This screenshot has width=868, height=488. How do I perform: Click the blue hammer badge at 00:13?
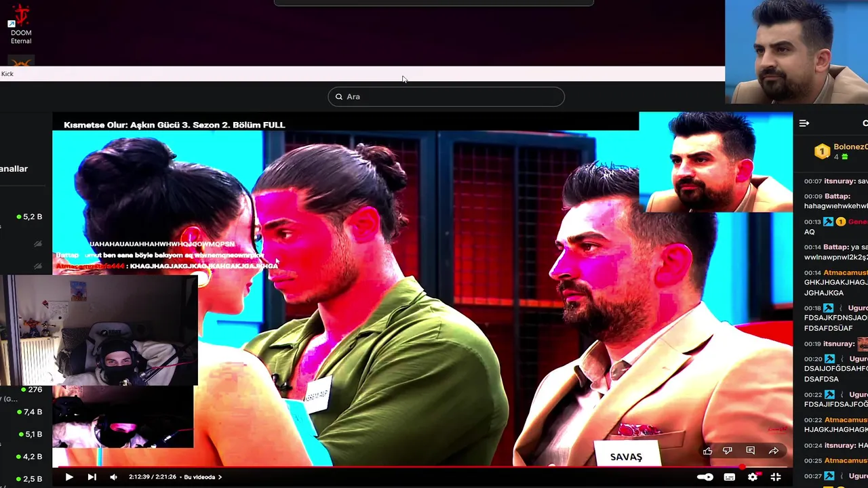pos(828,222)
